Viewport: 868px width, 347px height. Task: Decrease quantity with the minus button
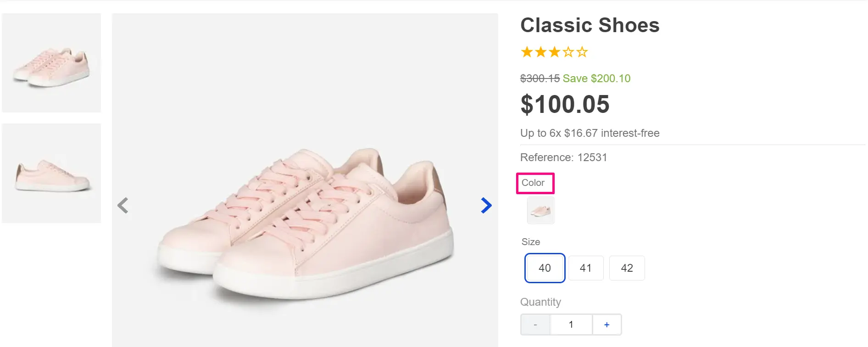click(535, 325)
